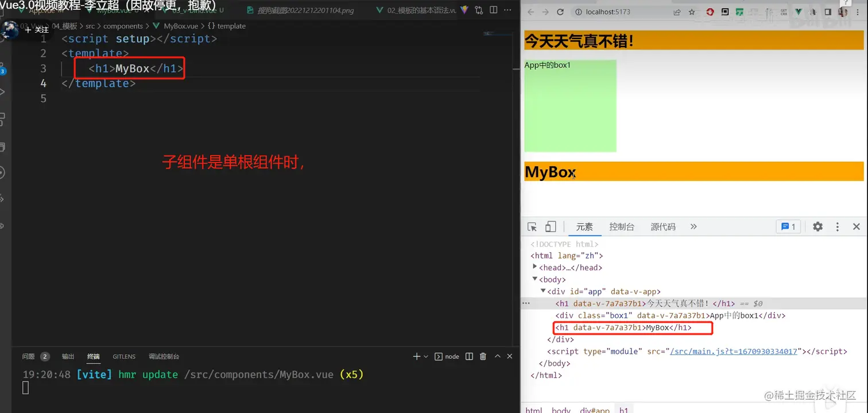Reload the localhost page
Image resolution: width=868 pixels, height=413 pixels.
[560, 12]
